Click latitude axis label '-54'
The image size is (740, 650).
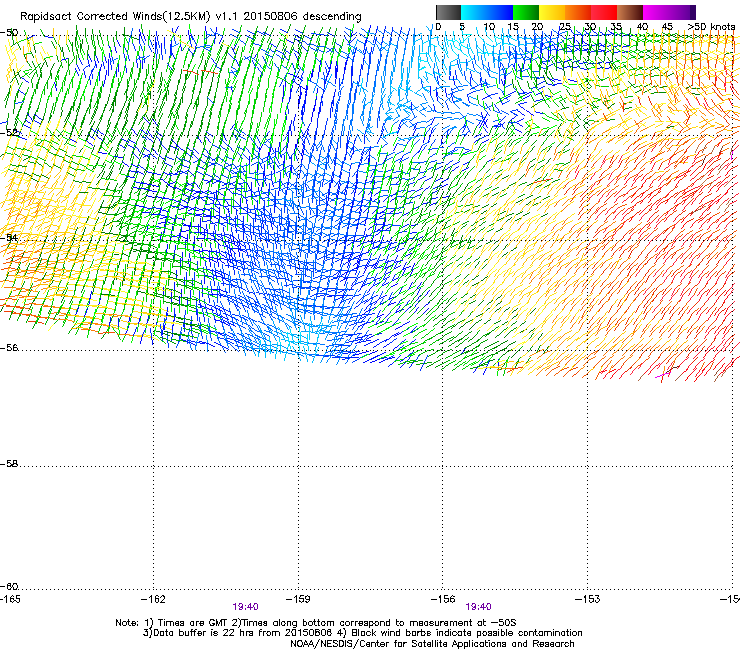9,237
